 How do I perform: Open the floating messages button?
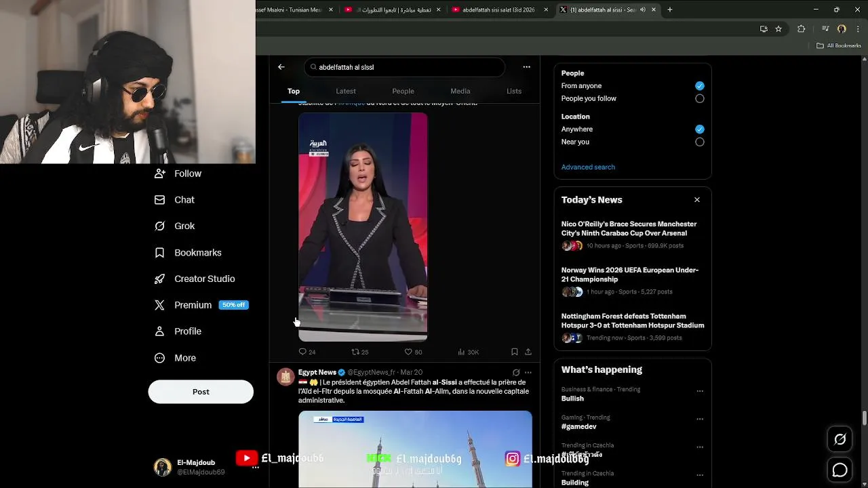(x=840, y=470)
